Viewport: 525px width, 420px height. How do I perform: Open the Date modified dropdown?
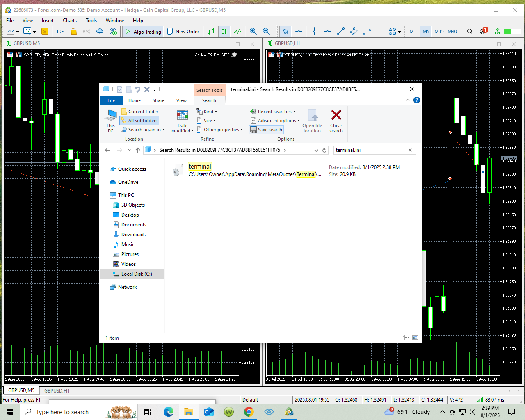[183, 121]
